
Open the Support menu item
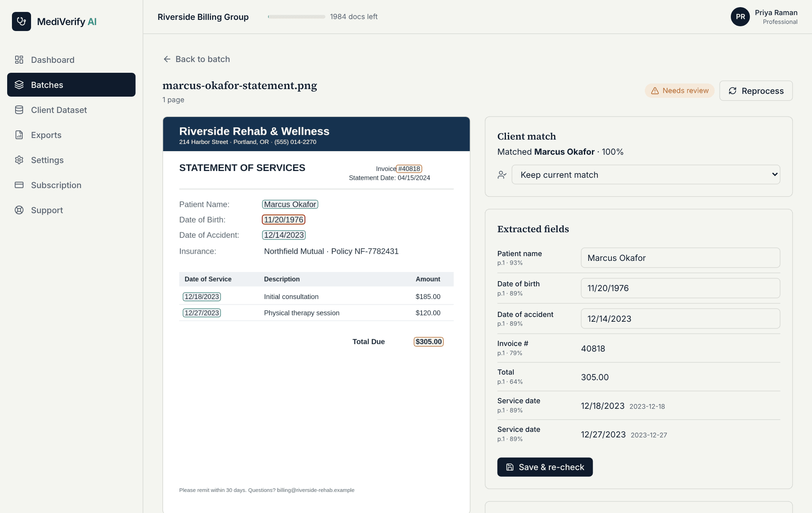click(71, 210)
